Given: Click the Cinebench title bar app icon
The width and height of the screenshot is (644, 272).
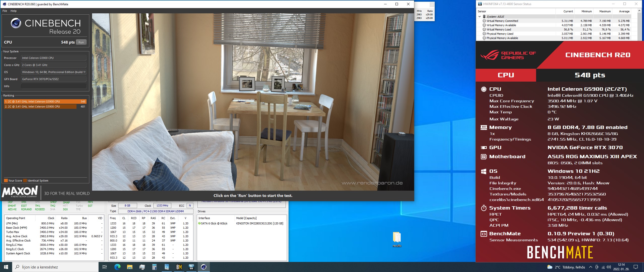Looking at the screenshot, I should point(4,4).
